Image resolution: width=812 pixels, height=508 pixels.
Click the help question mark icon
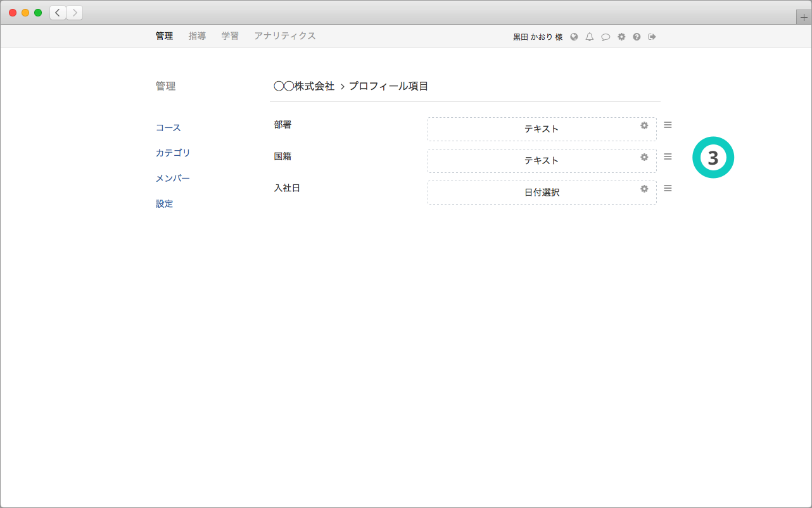[x=637, y=37]
